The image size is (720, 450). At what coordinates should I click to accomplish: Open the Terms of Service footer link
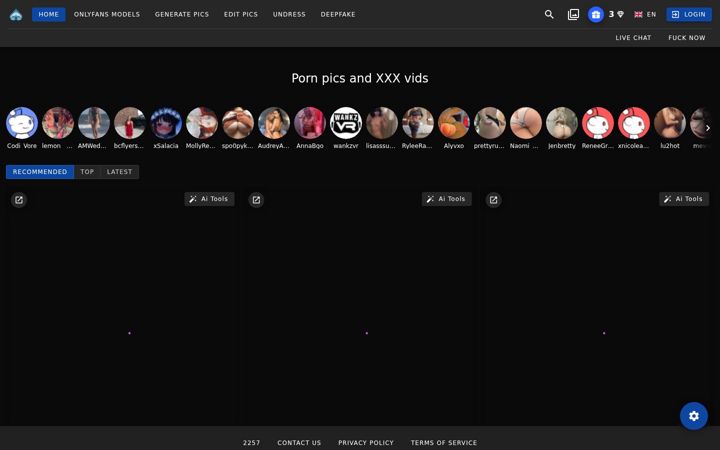coord(444,443)
